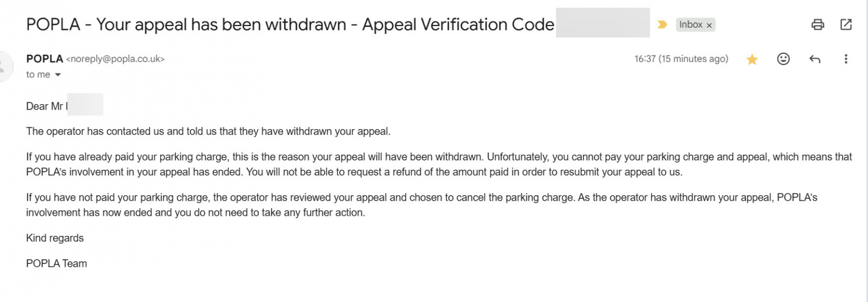Unstar the message via yellow star

752,59
